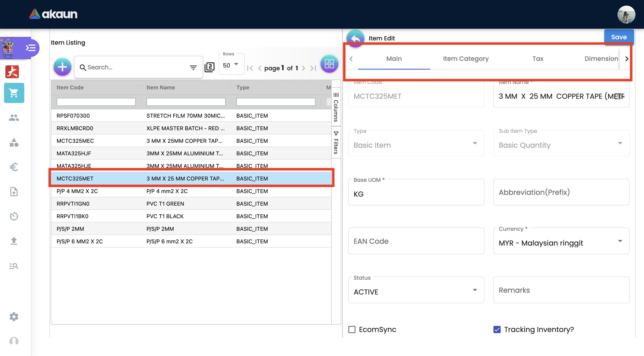Click the people group sidebar icon
The height and width of the screenshot is (356, 644).
(14, 118)
